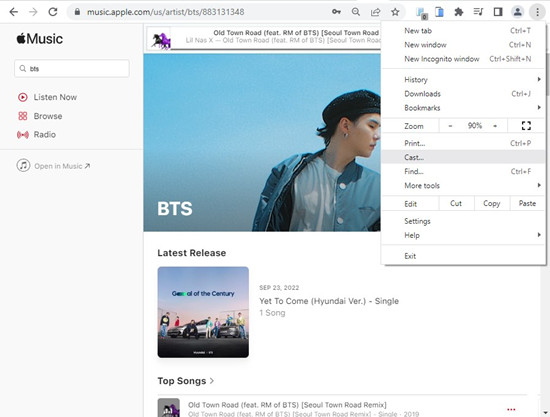Choose Find from menu

coord(463,171)
